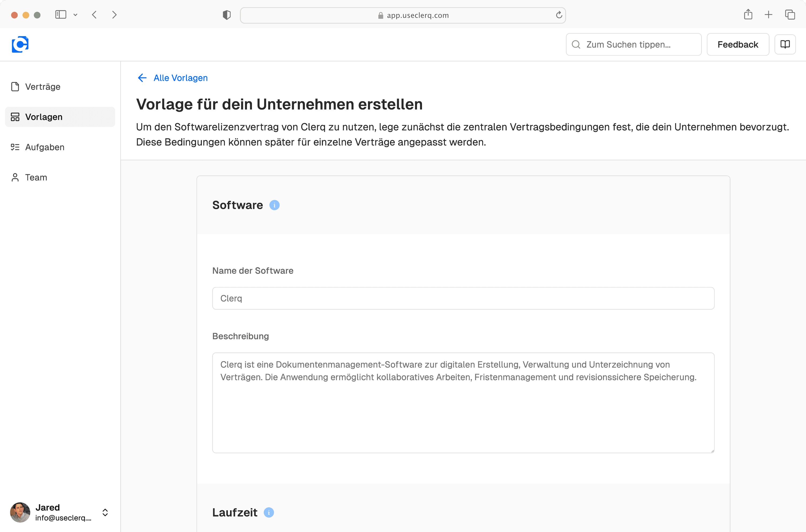Click the Clerq logo
806x532 pixels.
(20, 44)
